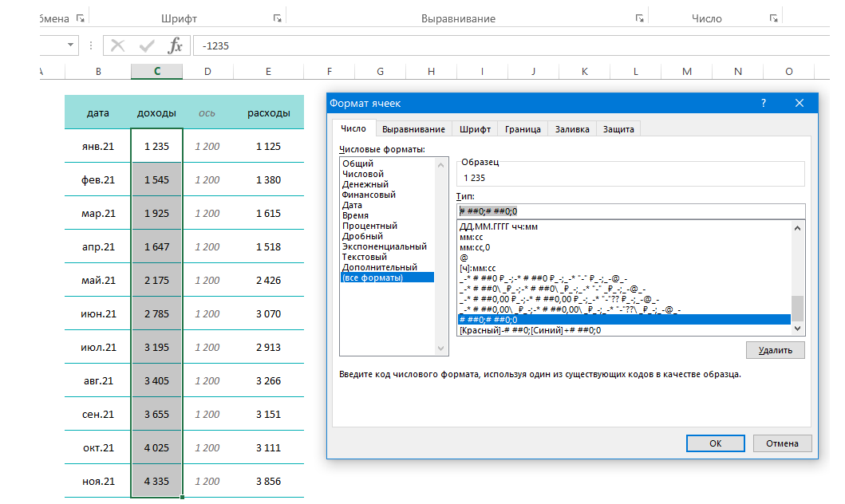
Task: Go to the Защита tab
Action: pyautogui.click(x=618, y=129)
